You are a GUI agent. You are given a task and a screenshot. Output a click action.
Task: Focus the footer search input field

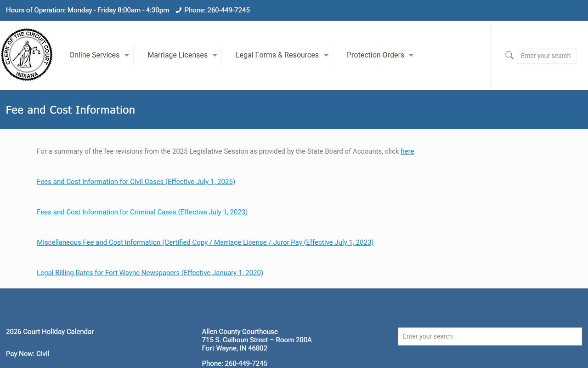[x=490, y=336]
